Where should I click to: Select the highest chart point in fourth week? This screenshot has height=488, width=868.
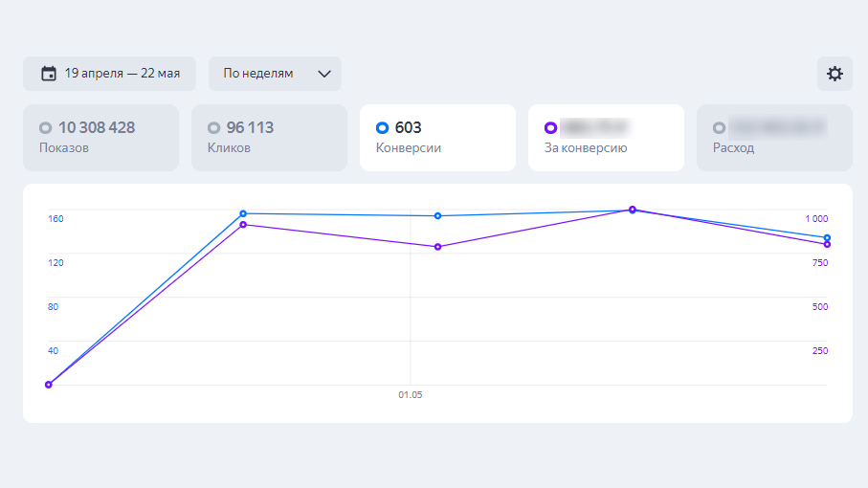632,210
